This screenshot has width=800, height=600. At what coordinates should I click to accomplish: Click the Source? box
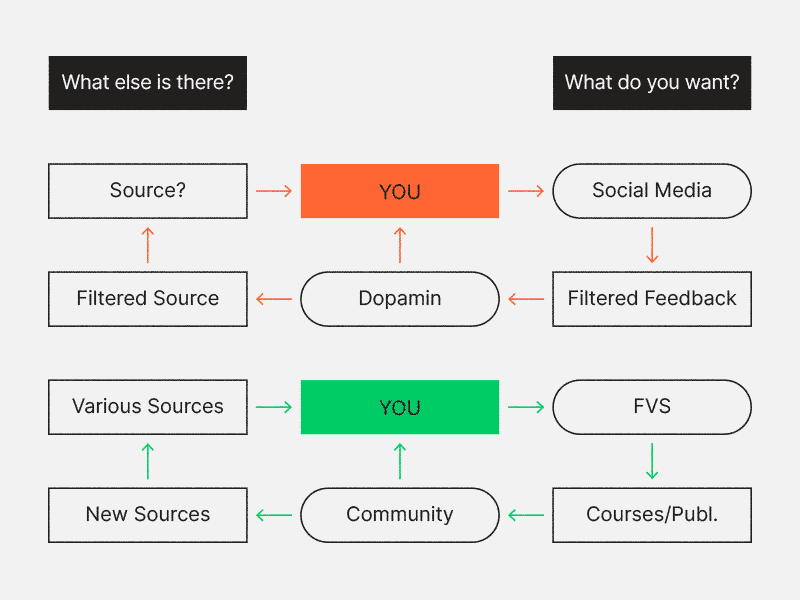click(x=147, y=191)
